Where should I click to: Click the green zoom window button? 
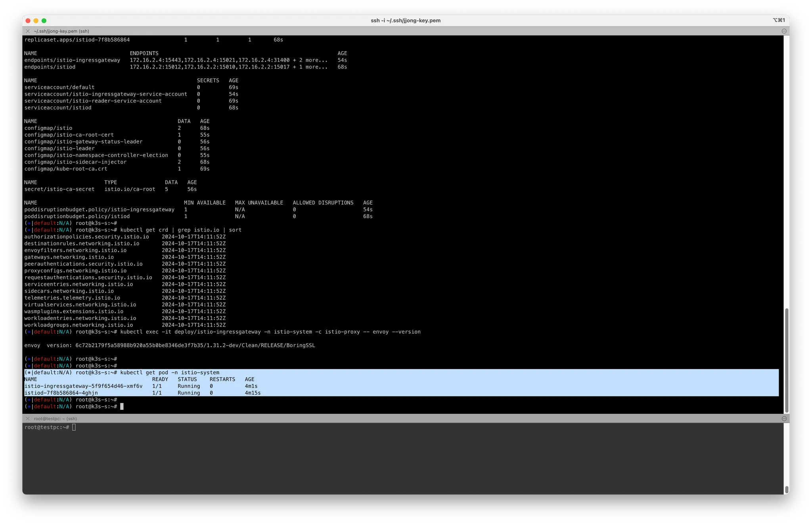(x=44, y=21)
